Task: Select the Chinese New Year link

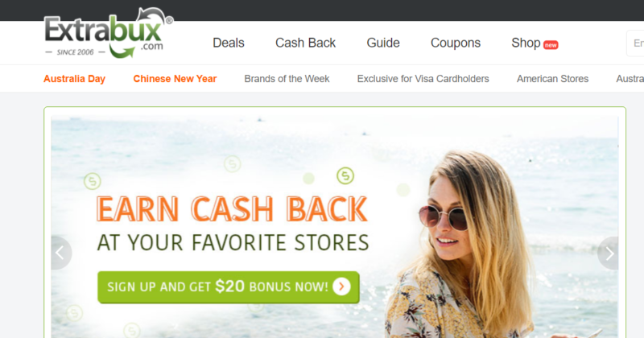Action: point(175,79)
